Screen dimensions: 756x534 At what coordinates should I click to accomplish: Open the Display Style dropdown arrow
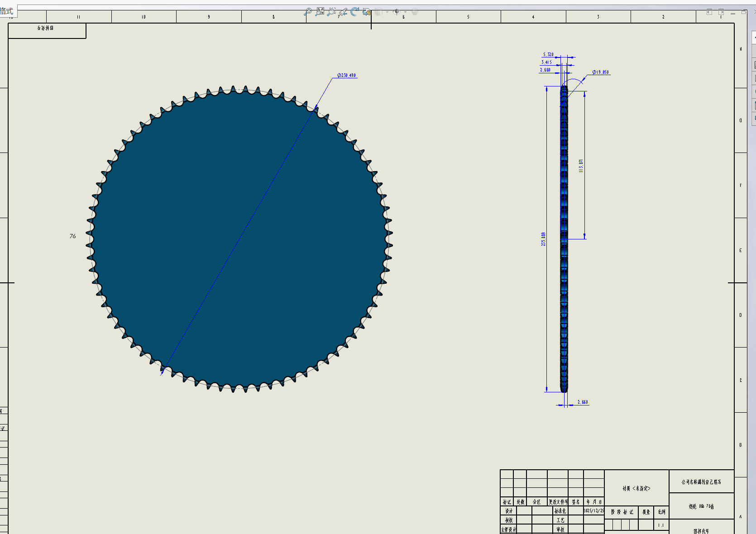tap(387, 12)
